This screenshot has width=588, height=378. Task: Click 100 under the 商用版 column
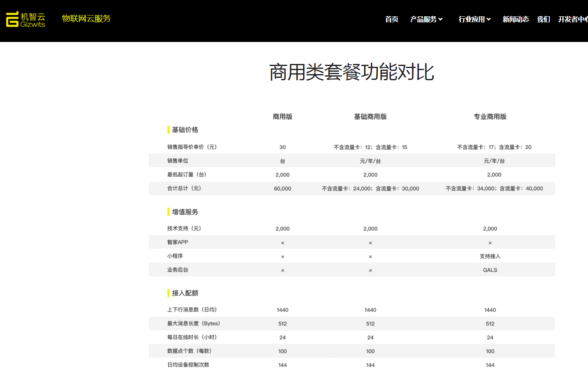[282, 352]
